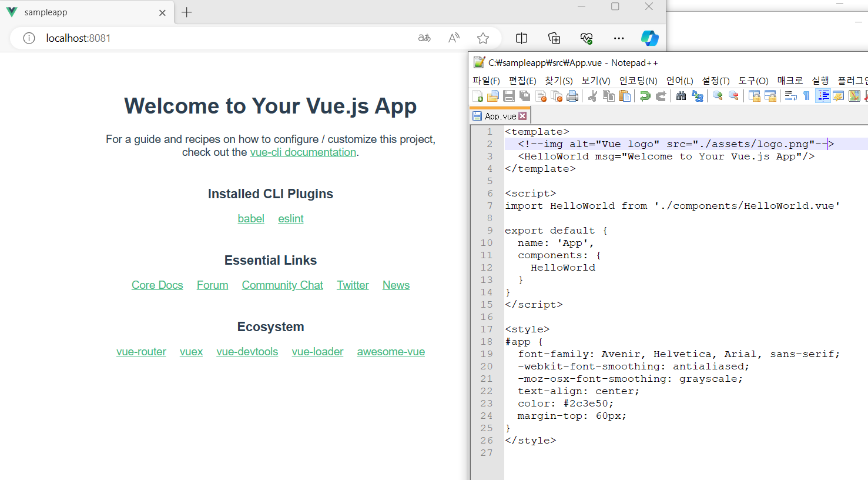This screenshot has height=480, width=868.
Task: Click the Cut scissors icon
Action: (592, 96)
